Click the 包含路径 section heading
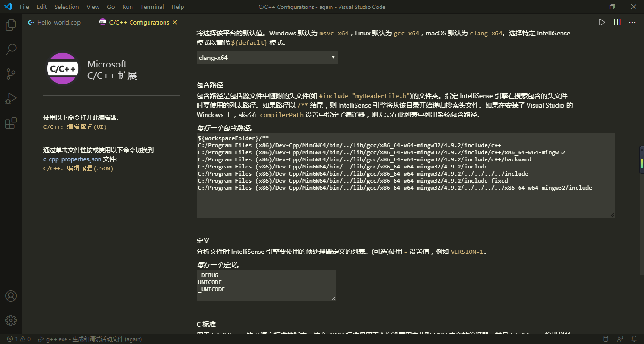Viewport: 644px width, 344px height. click(210, 85)
